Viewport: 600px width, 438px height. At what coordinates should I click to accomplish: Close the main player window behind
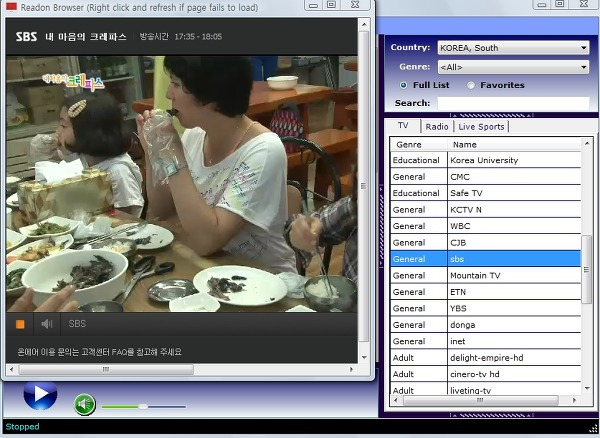pos(584,4)
